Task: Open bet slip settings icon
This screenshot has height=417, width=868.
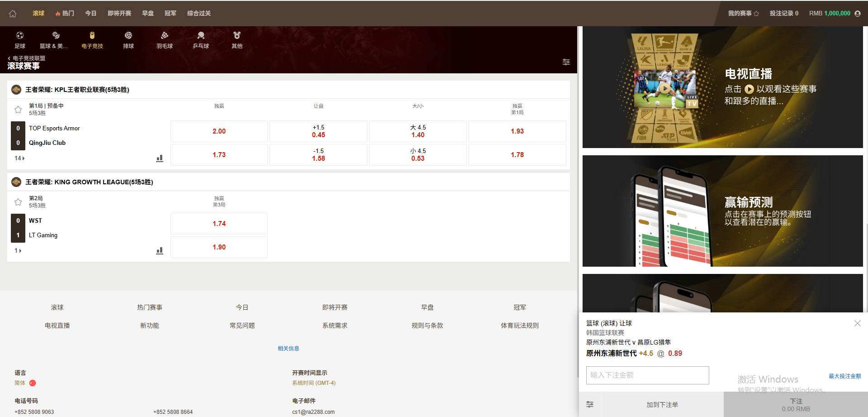Action: pyautogui.click(x=590, y=404)
